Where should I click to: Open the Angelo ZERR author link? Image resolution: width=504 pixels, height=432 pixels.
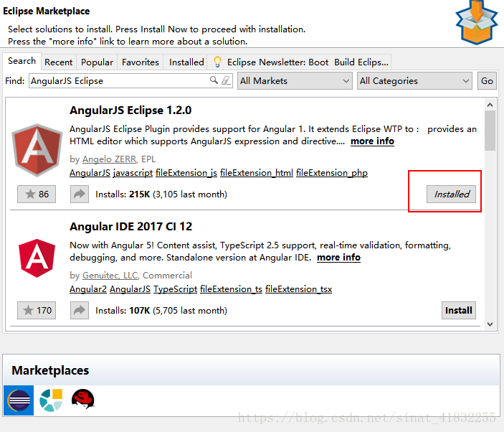(109, 159)
